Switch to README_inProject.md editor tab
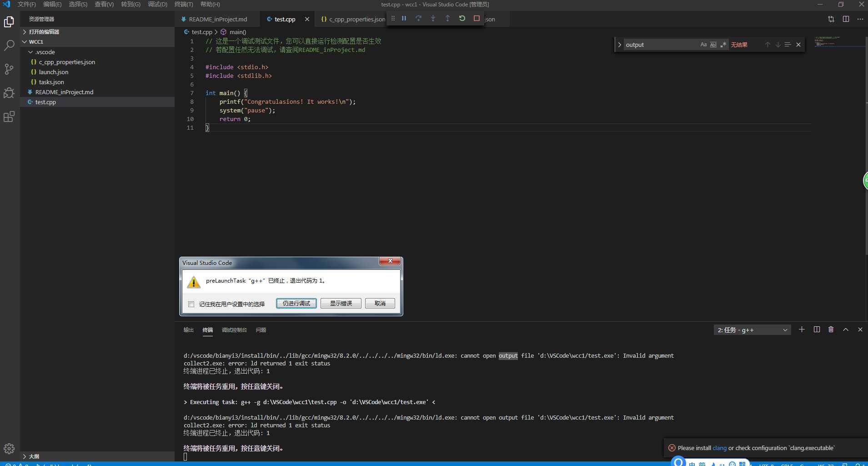The width and height of the screenshot is (868, 466). click(x=218, y=19)
